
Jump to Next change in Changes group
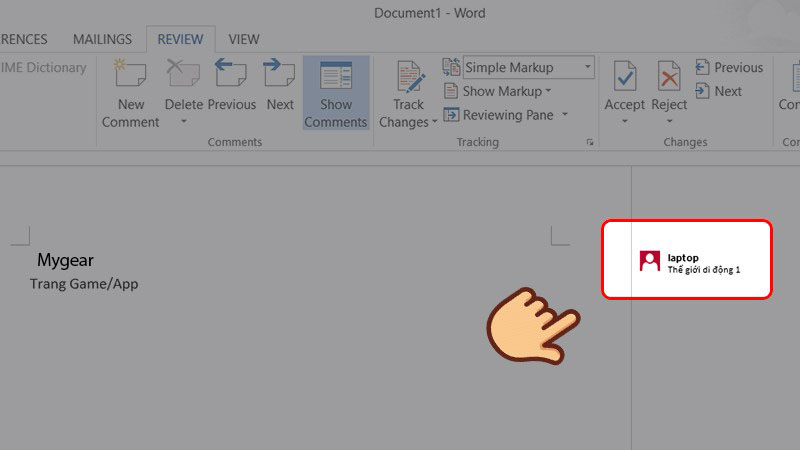pos(718,91)
